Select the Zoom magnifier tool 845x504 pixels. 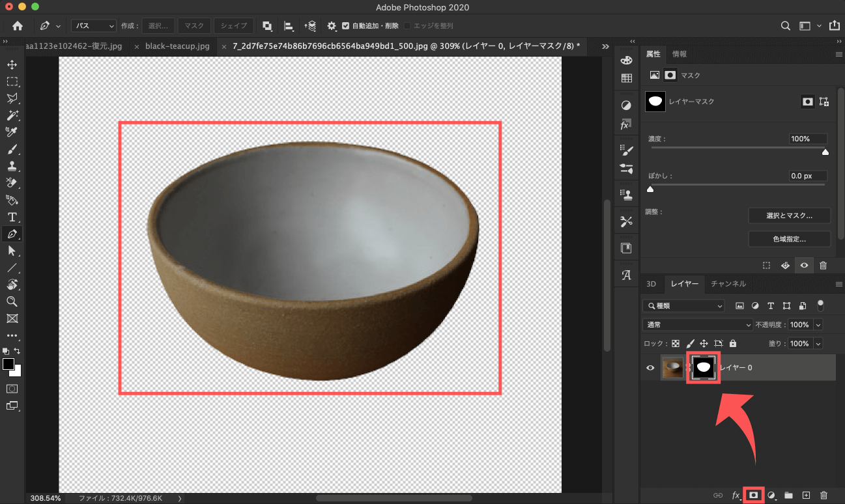coord(12,302)
